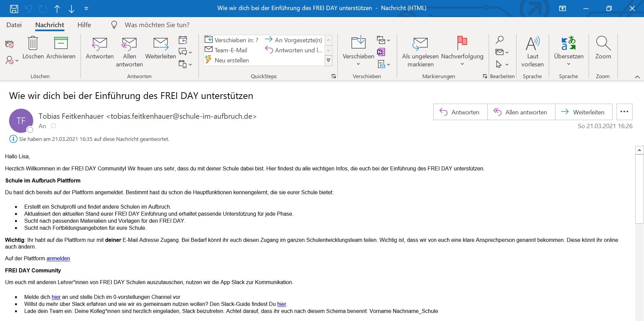Open the Actions dropdown in Verschieben group
Image resolution: width=644 pixels, height=321 pixels.
[x=383, y=64]
